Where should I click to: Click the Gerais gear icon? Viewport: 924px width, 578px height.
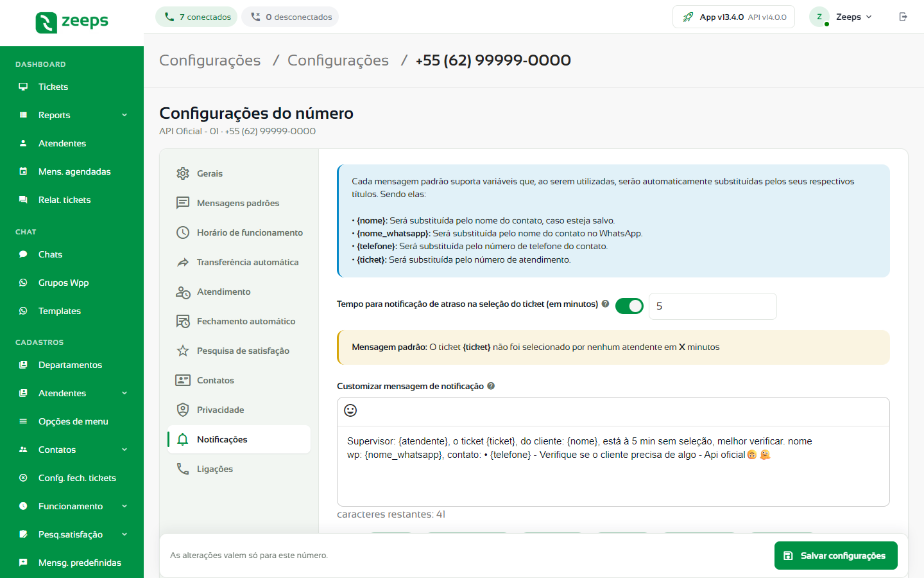(183, 173)
